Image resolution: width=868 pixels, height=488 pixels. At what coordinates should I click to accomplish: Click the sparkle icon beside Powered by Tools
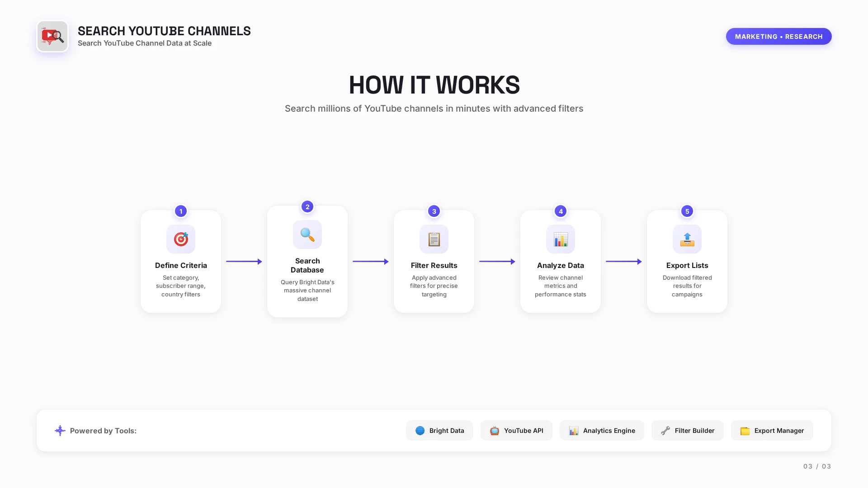60,431
